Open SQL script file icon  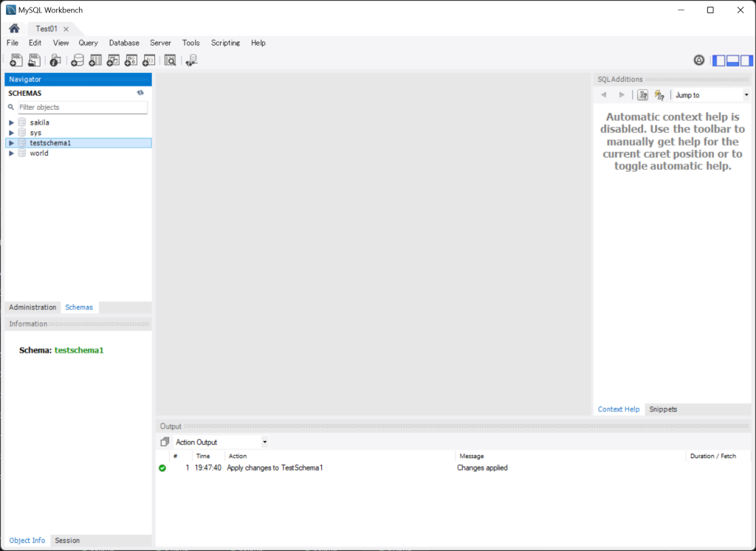[x=34, y=60]
